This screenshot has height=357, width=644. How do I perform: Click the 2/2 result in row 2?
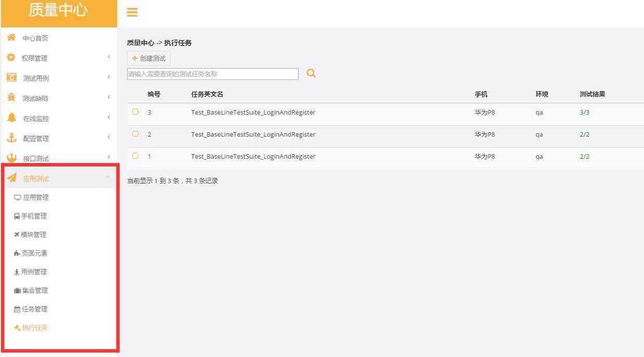585,134
